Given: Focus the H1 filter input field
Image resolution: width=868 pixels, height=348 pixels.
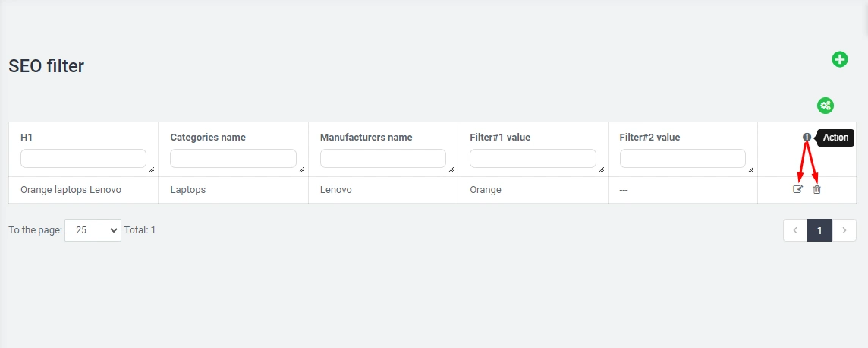Looking at the screenshot, I should click(x=83, y=158).
